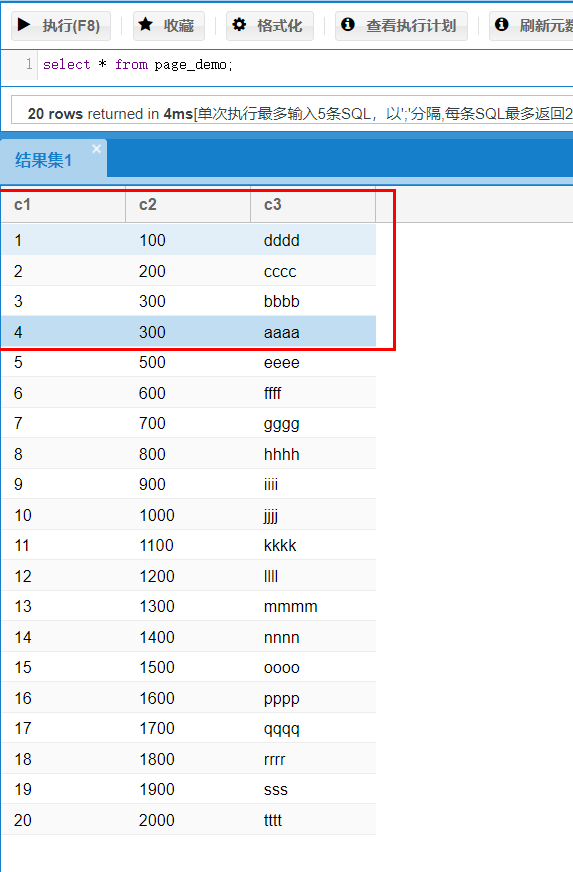573x872 pixels.
Task: Select the cell containing hhhh
Action: [313, 454]
